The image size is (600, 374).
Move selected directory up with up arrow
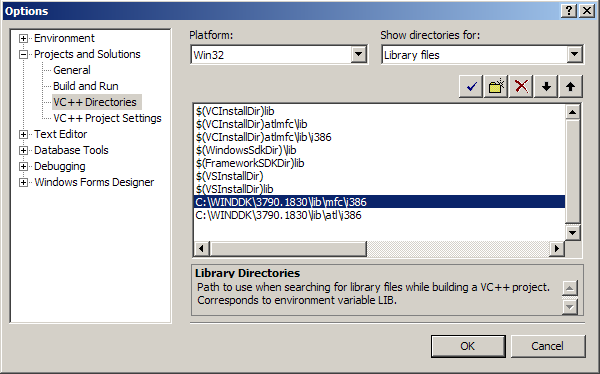[x=571, y=87]
